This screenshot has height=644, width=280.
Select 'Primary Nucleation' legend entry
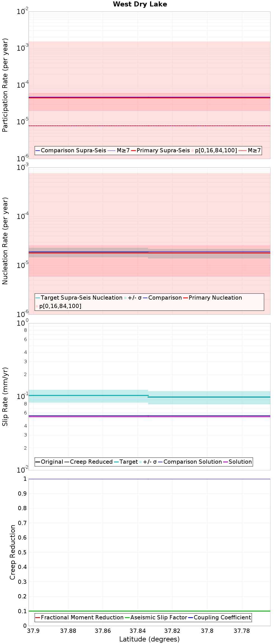coord(213,298)
